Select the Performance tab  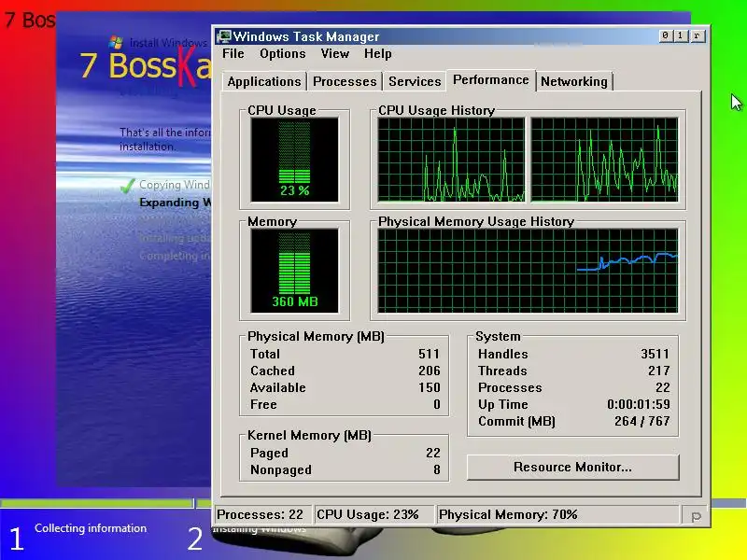point(491,80)
